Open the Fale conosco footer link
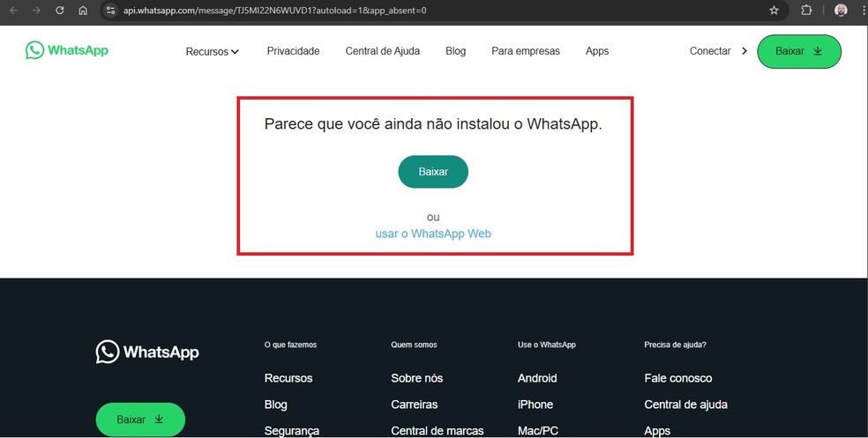Viewport: 868px width, 438px height. [678, 378]
